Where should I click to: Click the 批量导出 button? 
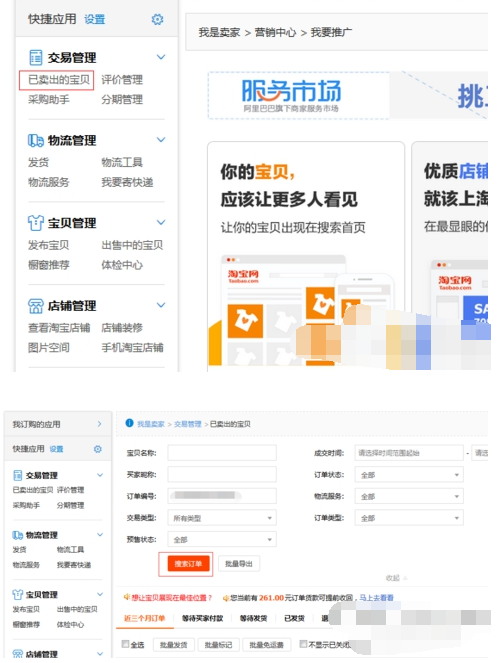[x=239, y=564]
